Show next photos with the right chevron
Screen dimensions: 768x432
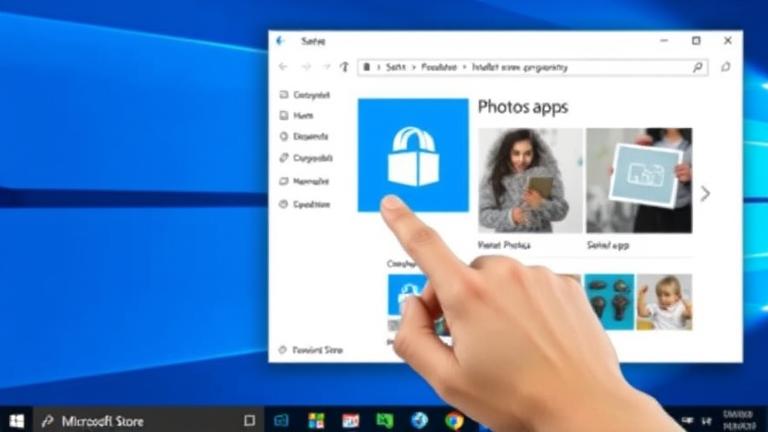705,193
